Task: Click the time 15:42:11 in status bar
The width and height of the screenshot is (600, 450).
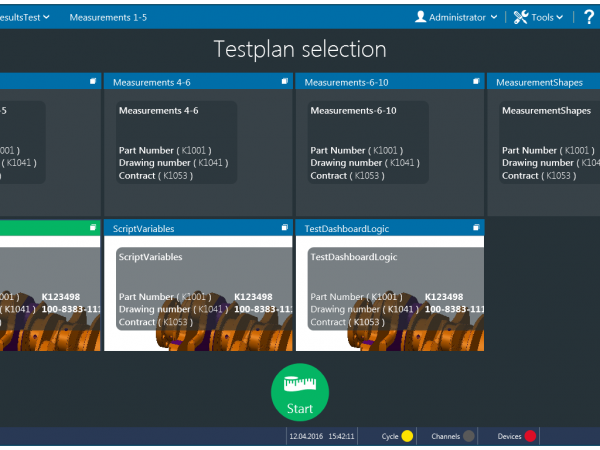Action: click(x=341, y=436)
